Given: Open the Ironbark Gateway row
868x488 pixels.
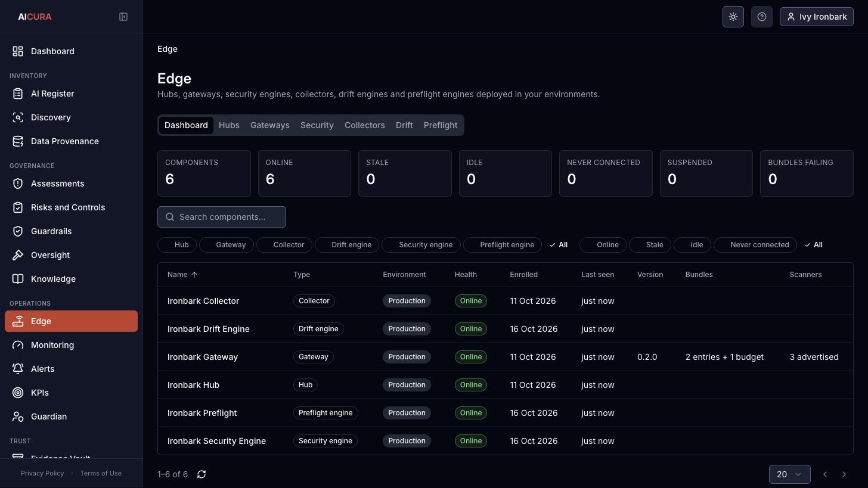Looking at the screenshot, I should pyautogui.click(x=506, y=357).
